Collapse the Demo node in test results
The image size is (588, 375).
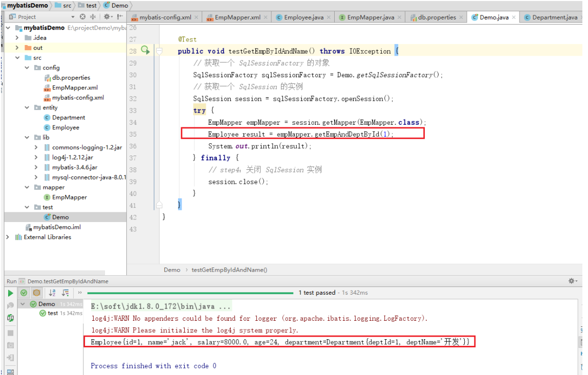[23, 304]
